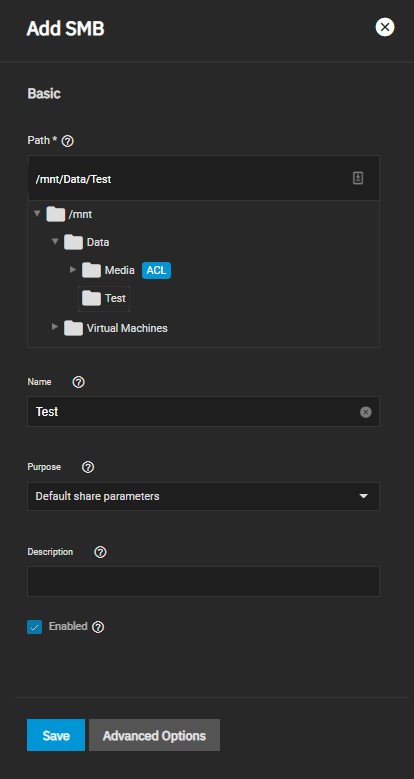
Task: Clear the Name field with X icon
Action: coord(365,412)
